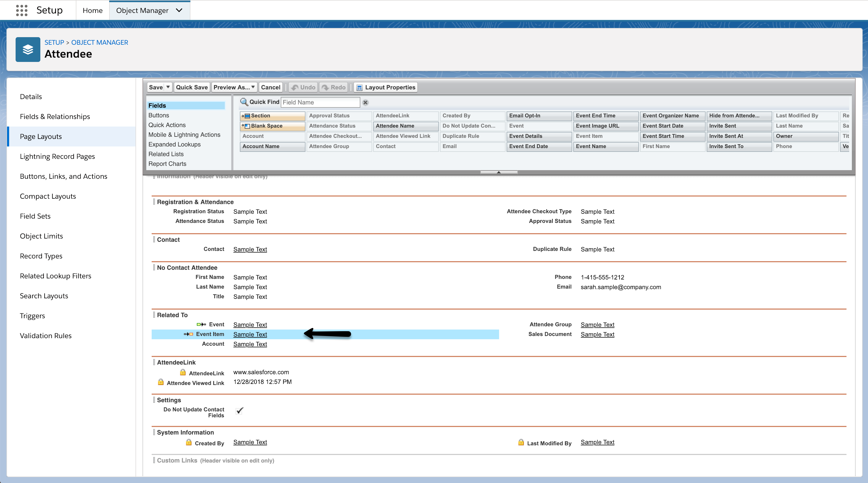The image size is (868, 483).
Task: Click the Attendee object layers icon
Action: point(28,50)
